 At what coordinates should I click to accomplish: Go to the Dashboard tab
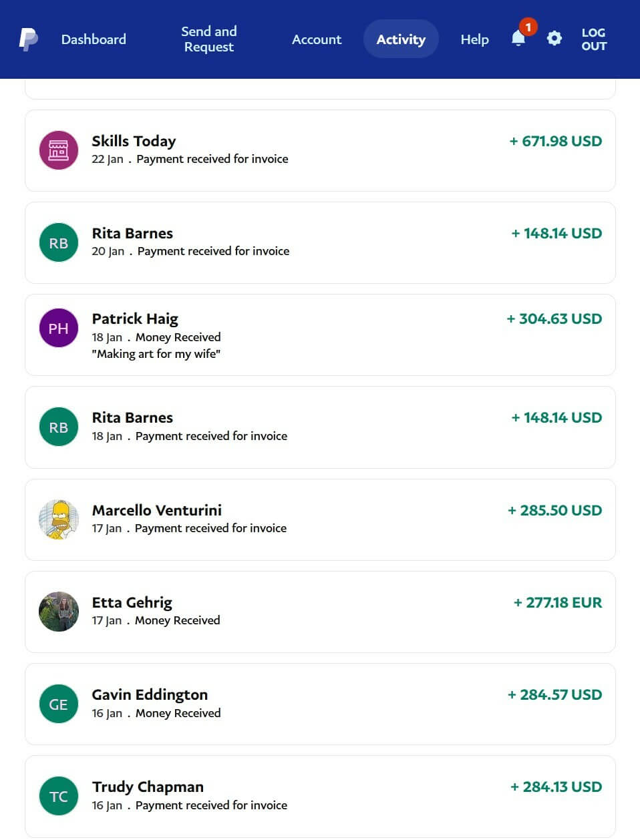[94, 39]
